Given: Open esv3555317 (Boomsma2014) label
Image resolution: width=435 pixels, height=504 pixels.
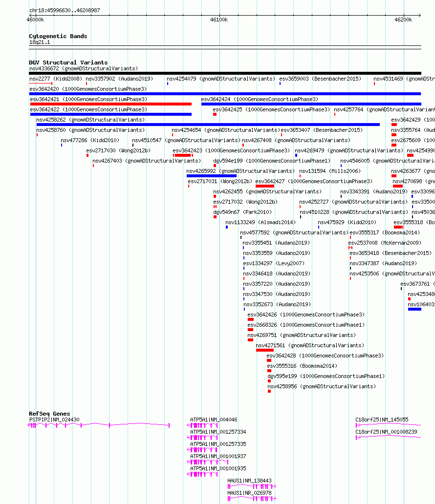Looking at the screenshot, I should [x=385, y=233].
